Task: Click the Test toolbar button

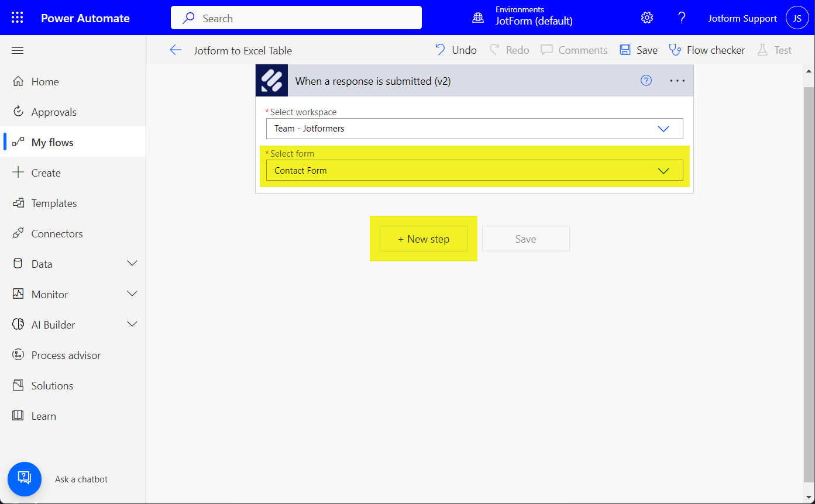Action: (774, 50)
